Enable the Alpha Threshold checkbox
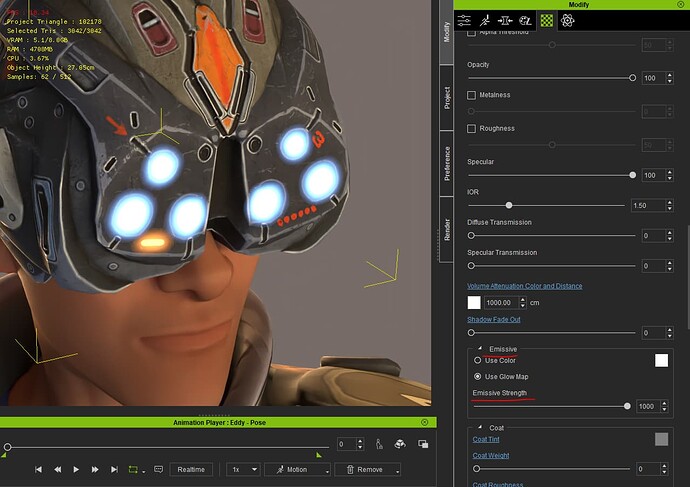The width and height of the screenshot is (690, 487). 471,33
